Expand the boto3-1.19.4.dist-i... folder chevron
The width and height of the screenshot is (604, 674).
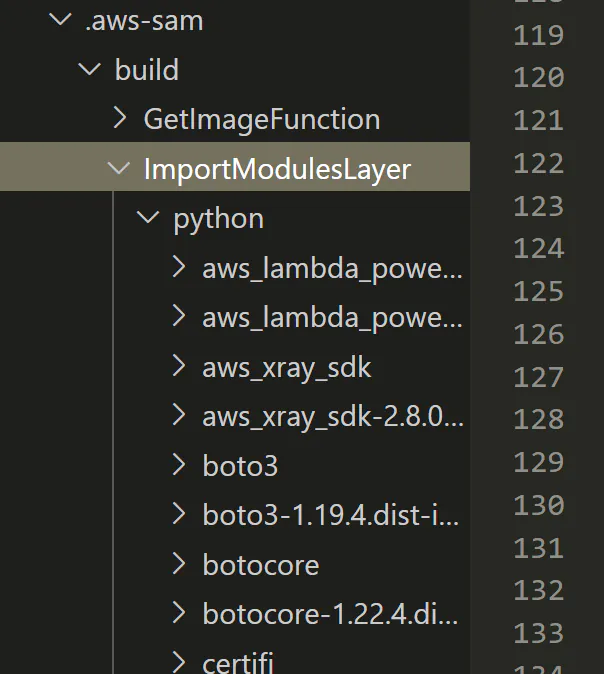tap(179, 514)
